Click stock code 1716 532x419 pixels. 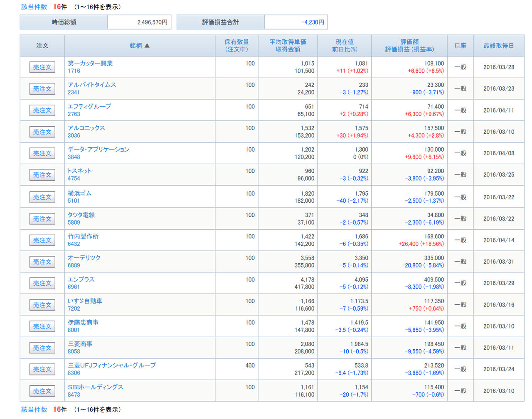click(x=74, y=71)
